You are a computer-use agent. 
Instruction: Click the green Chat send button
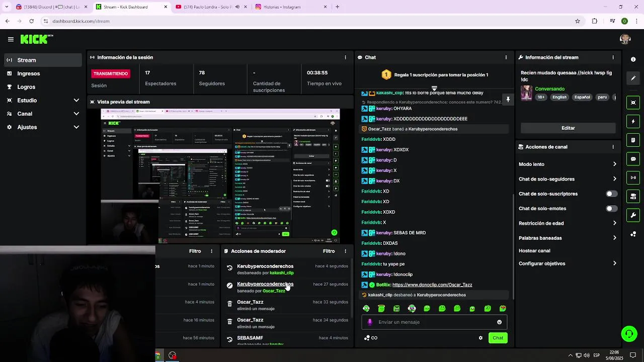pos(498,338)
